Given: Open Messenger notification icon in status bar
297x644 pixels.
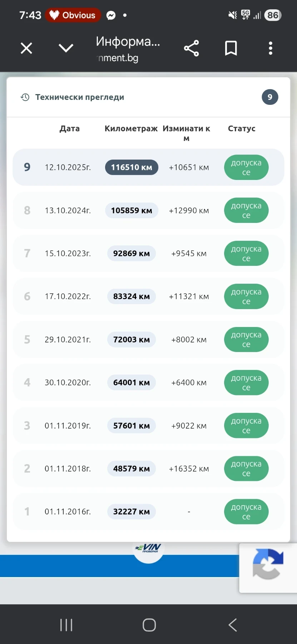Looking at the screenshot, I should click(111, 15).
